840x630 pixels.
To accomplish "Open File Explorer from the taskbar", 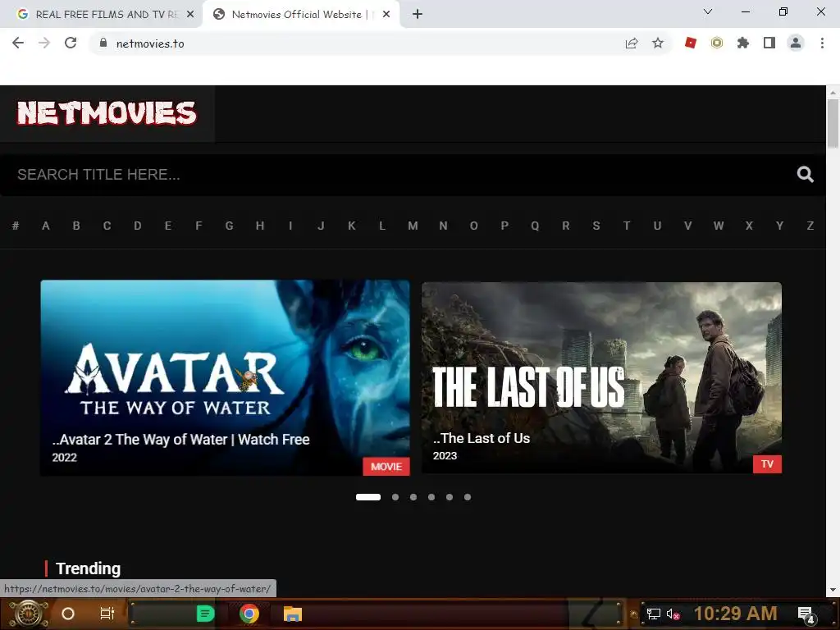I will [293, 614].
